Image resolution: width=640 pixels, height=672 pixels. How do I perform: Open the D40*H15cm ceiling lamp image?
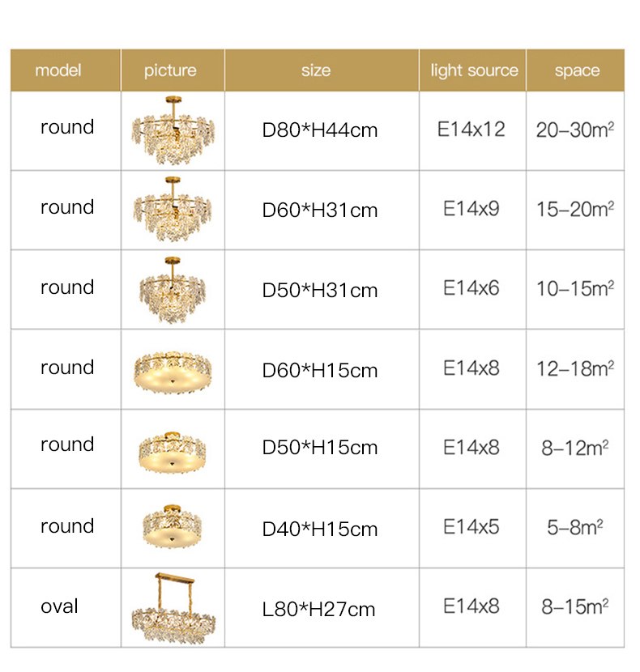pyautogui.click(x=173, y=527)
